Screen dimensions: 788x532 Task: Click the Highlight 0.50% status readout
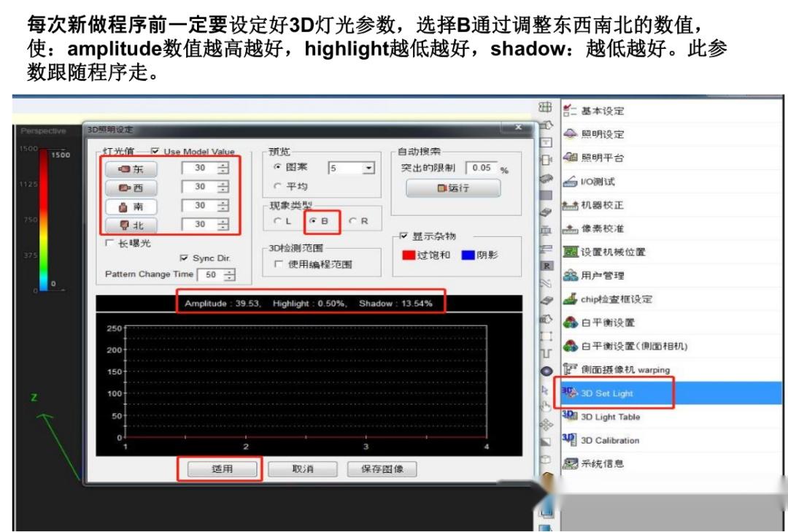pyautogui.click(x=309, y=303)
